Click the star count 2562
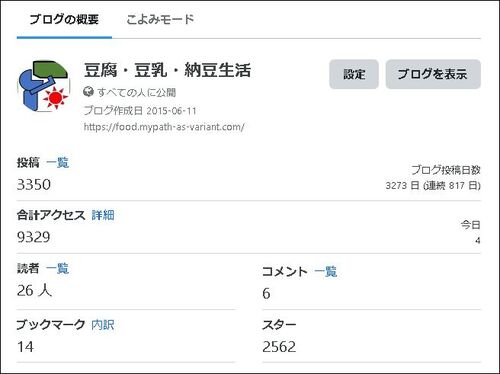The height and width of the screenshot is (374, 500). (279, 347)
